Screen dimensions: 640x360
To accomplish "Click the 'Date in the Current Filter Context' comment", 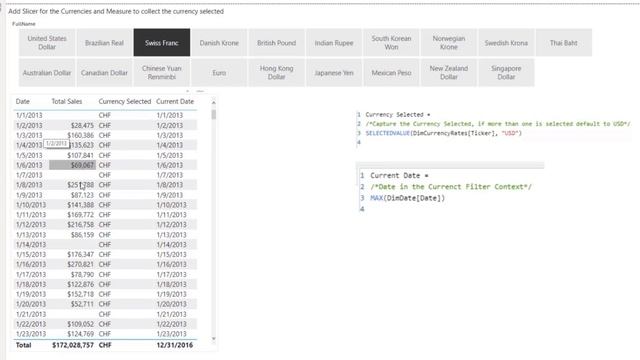I will click(x=451, y=187).
